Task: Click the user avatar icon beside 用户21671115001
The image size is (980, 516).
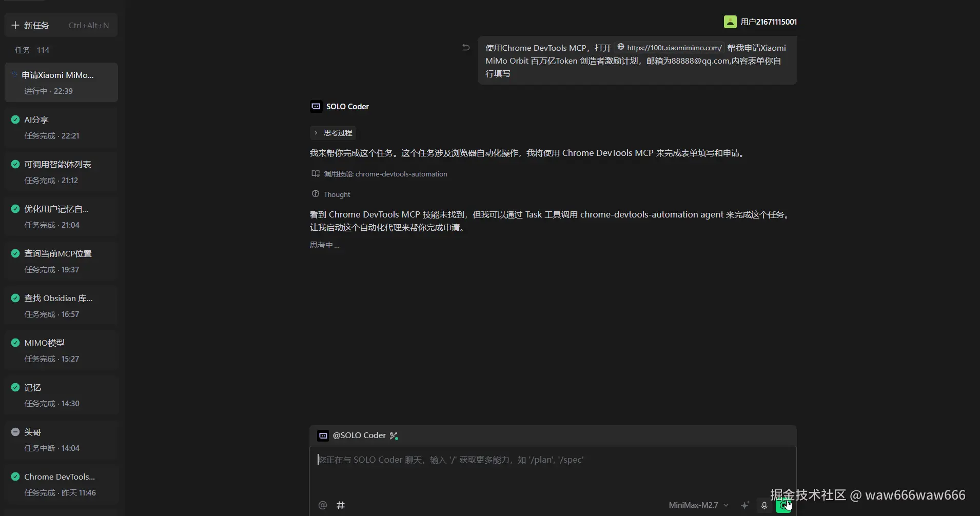Action: pos(730,22)
